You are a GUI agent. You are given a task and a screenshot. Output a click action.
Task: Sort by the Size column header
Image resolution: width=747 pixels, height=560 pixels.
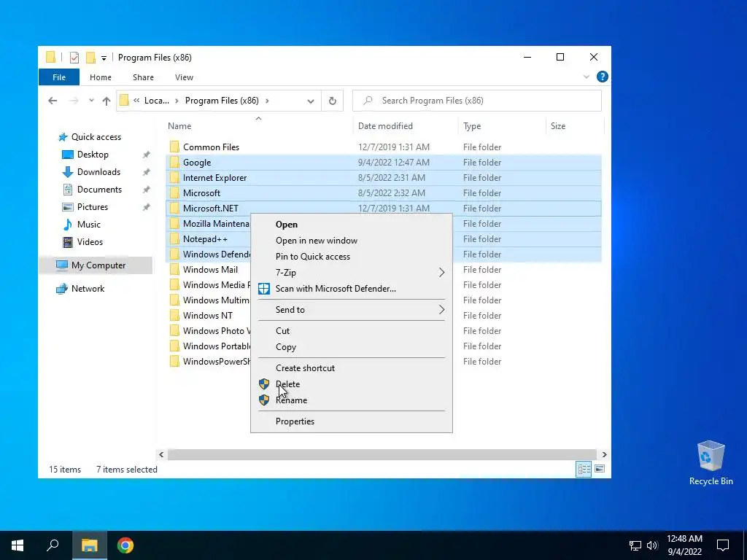click(x=558, y=126)
